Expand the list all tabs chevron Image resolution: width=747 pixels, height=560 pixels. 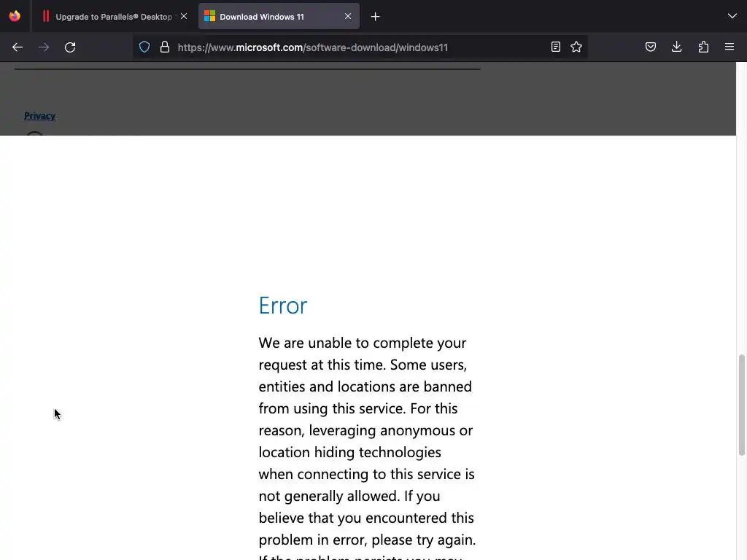[732, 16]
